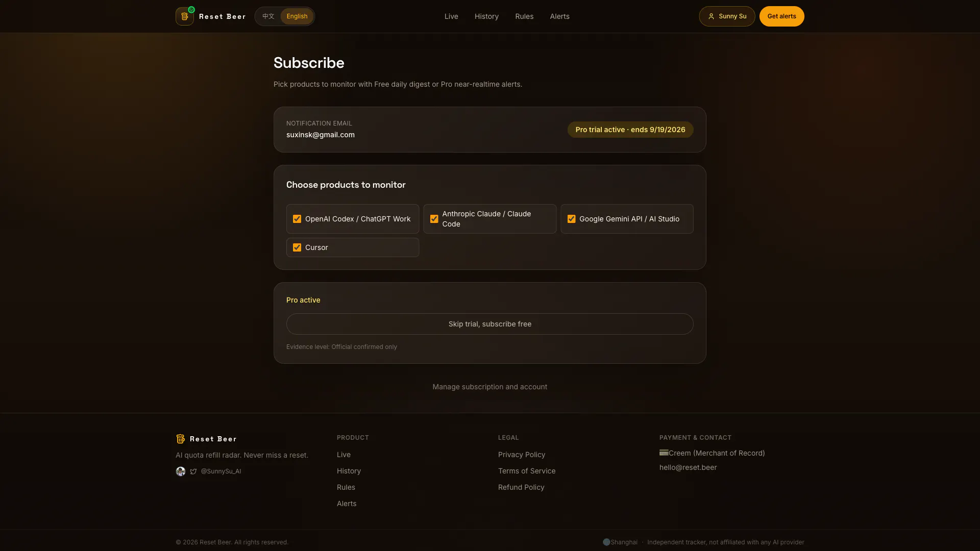Click the user avatar icon beside Sunny Su
The width and height of the screenshot is (980, 551).
711,16
